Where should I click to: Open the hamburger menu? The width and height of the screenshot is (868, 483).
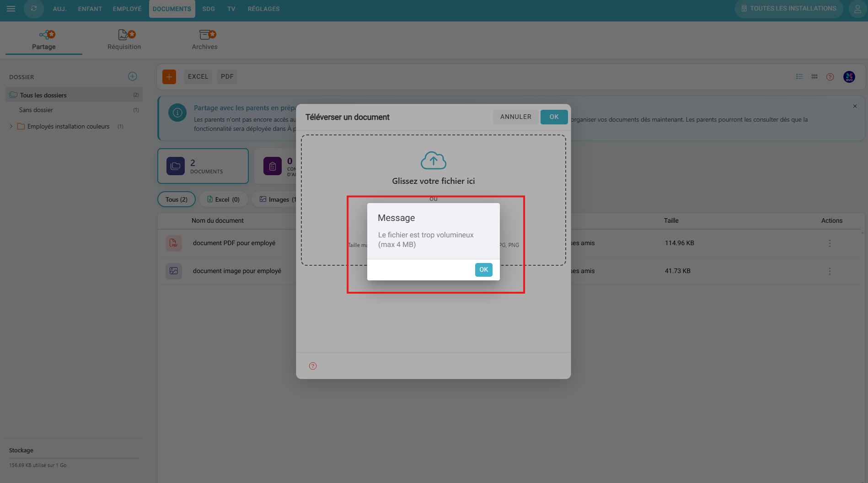[x=11, y=9]
